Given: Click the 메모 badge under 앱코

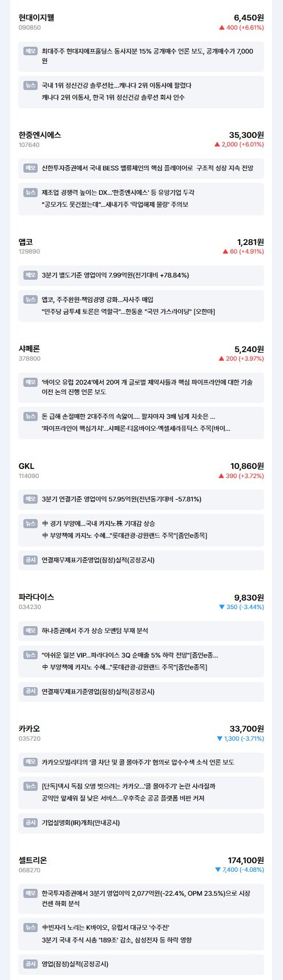Looking at the screenshot, I should pyautogui.click(x=31, y=275).
